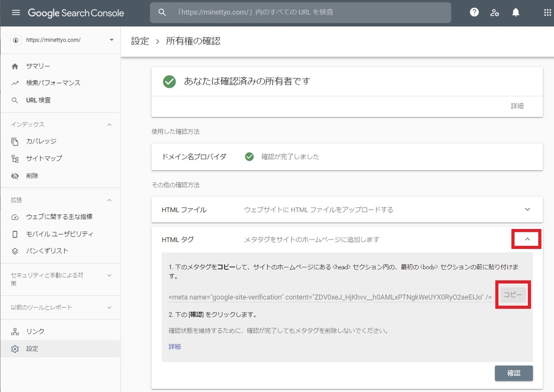Click the crossed-eye icon for 削除
554x392 pixels.
15,176
